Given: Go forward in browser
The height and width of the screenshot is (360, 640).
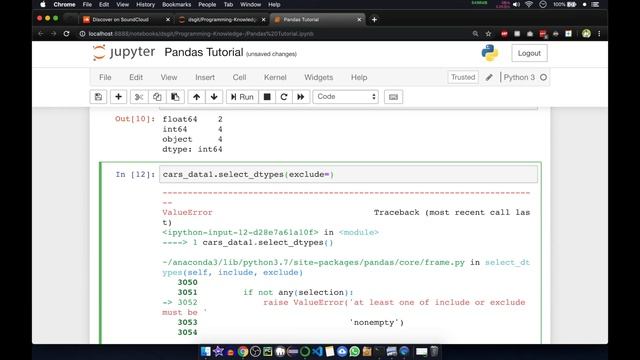Looking at the screenshot, I should (53, 34).
